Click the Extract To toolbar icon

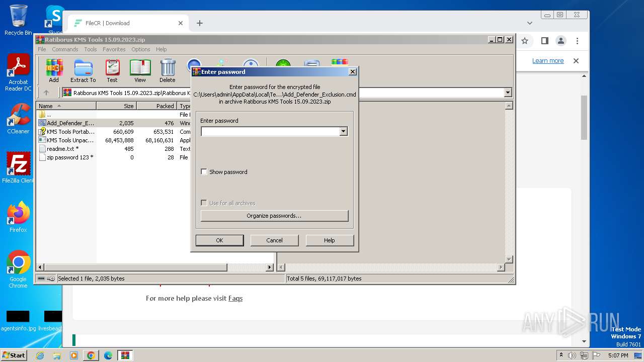coord(83,70)
